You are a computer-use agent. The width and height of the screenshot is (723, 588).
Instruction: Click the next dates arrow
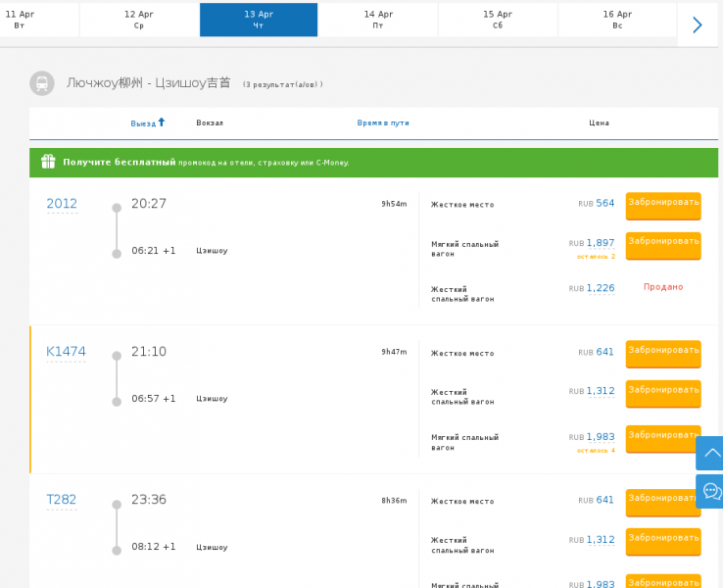(x=697, y=24)
